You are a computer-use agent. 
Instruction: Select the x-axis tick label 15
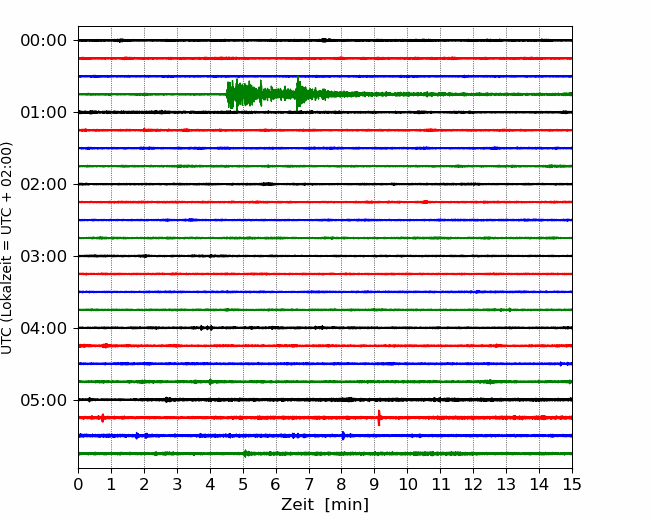572,484
